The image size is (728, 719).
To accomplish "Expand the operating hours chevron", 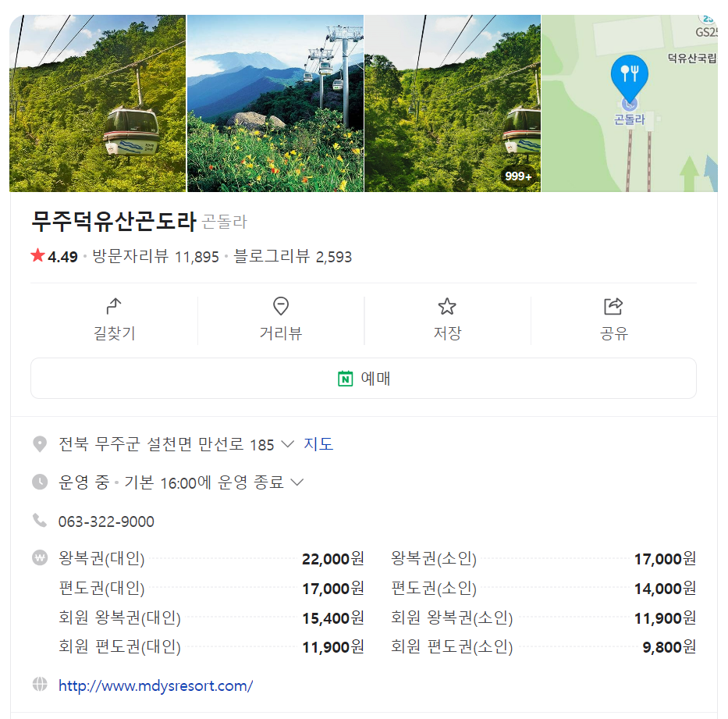I will [x=297, y=482].
